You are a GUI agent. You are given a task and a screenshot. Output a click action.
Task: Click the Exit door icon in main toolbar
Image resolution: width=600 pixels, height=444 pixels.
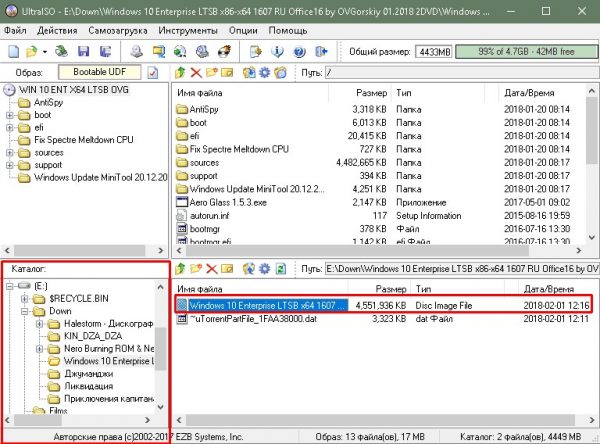[321, 51]
